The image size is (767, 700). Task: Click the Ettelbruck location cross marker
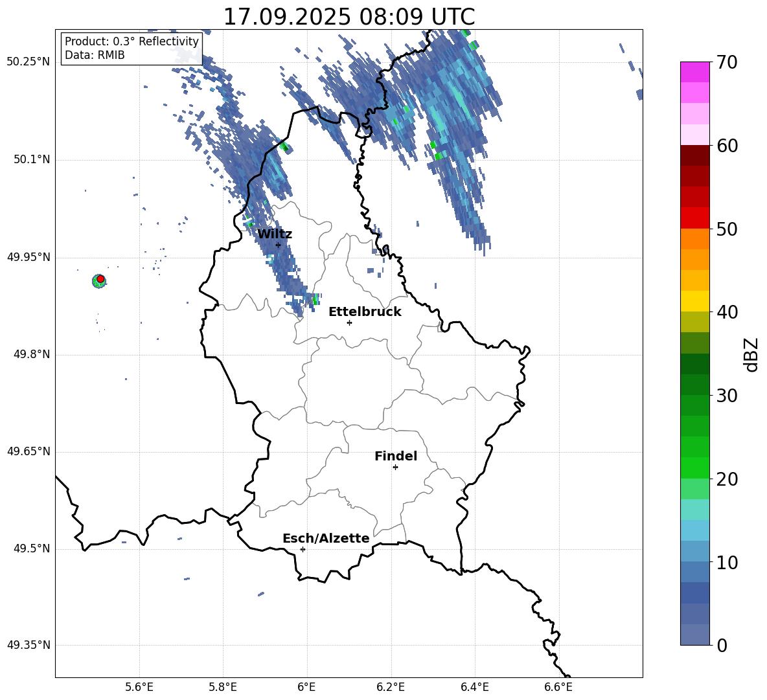point(349,322)
